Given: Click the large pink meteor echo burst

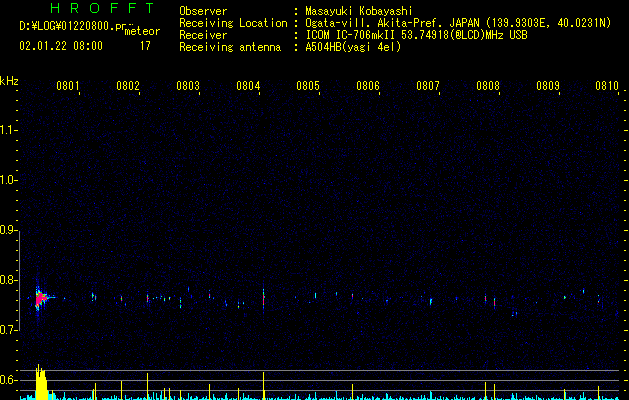Looking at the screenshot, I should (40, 298).
